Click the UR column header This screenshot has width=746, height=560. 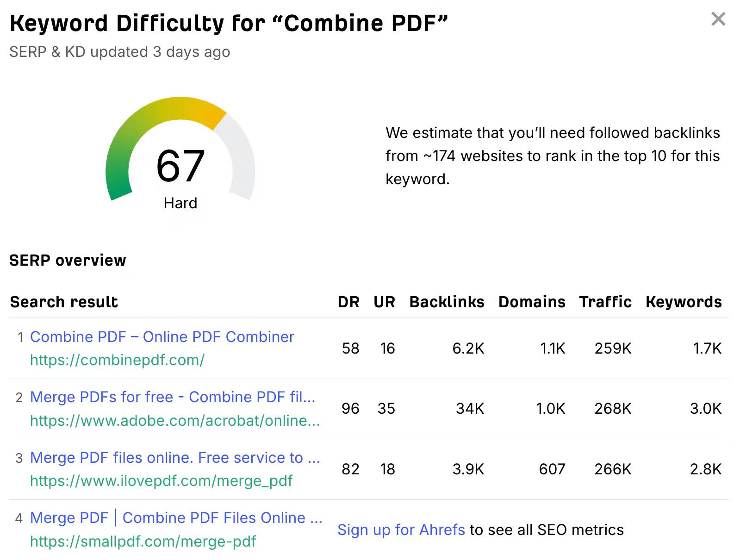click(x=384, y=302)
